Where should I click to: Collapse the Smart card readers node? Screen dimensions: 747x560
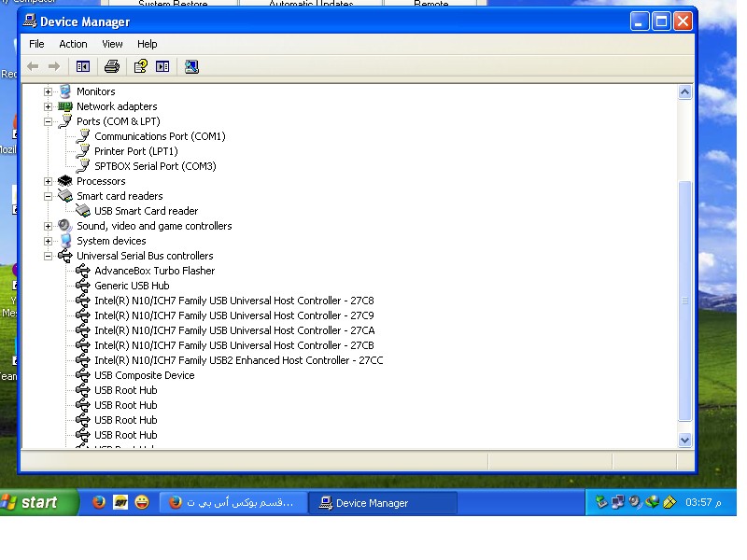pyautogui.click(x=49, y=196)
